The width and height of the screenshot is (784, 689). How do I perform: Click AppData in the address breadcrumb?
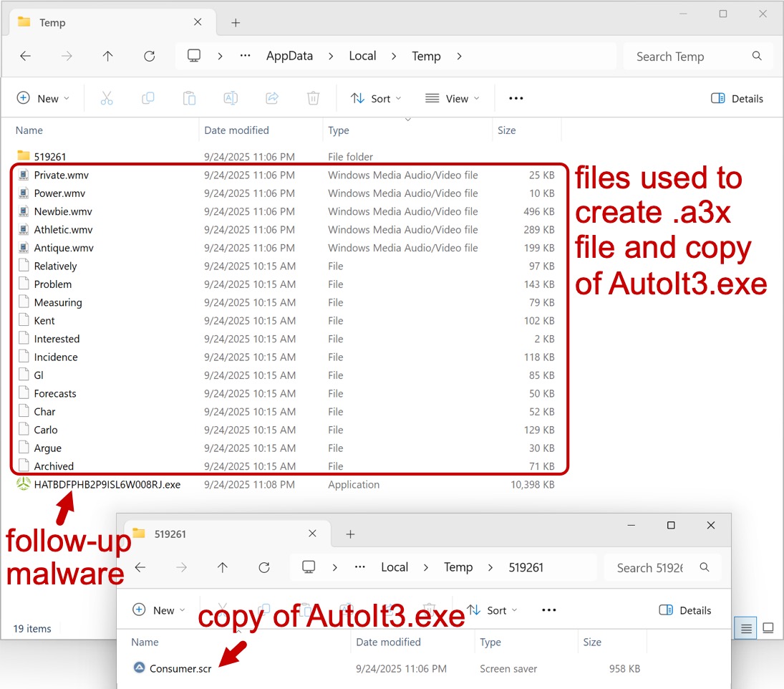[x=289, y=57]
